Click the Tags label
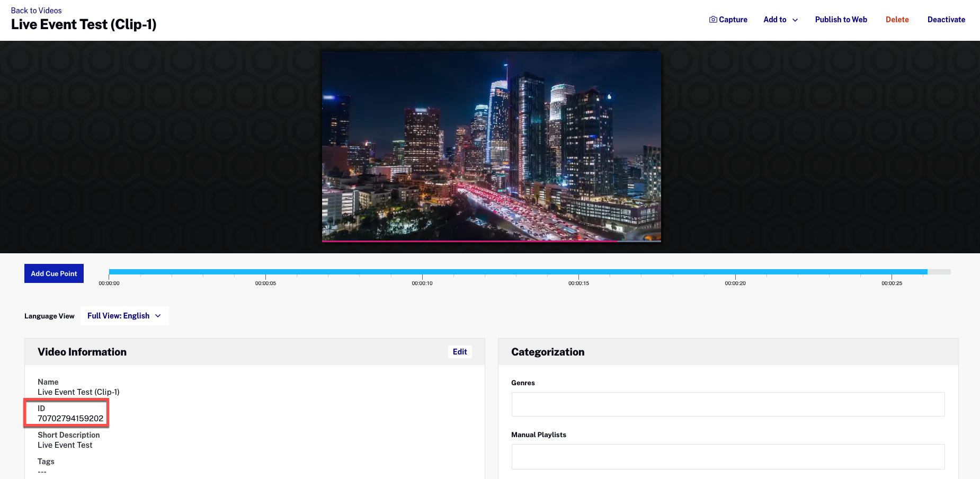980x479 pixels. (x=46, y=462)
